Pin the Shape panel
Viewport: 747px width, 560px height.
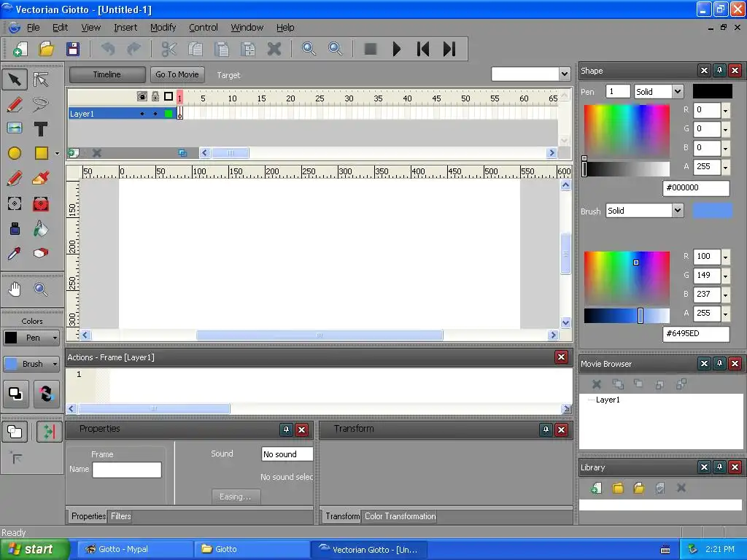[719, 71]
